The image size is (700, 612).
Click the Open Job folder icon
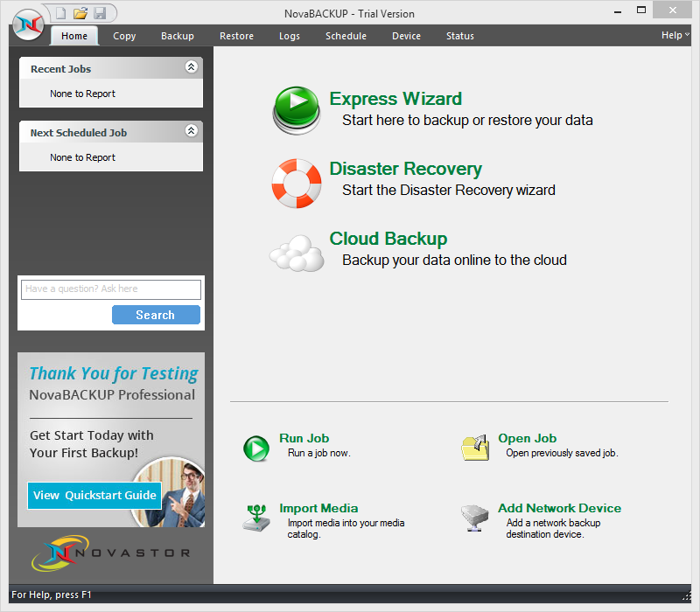tap(475, 448)
